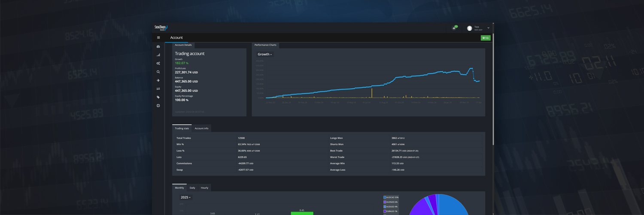The height and width of the screenshot is (215, 644).
Task: Click the Trading account heading
Action: (189, 54)
